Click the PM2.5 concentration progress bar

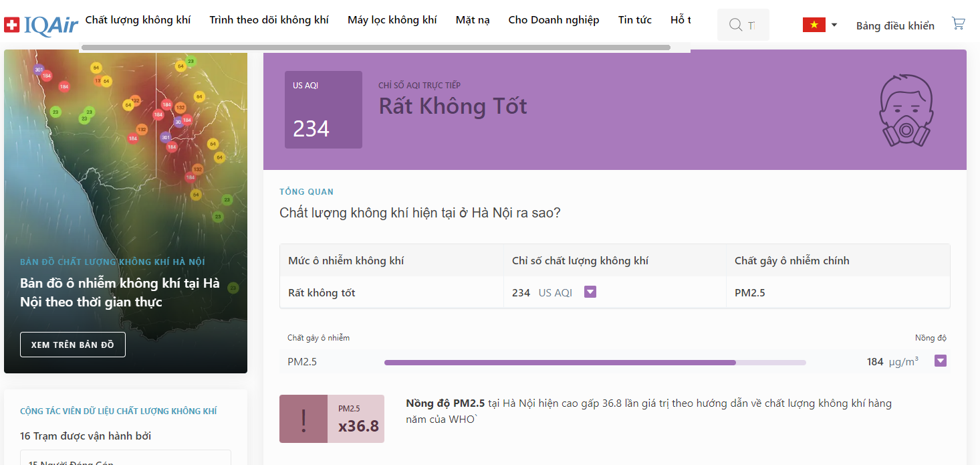(595, 363)
